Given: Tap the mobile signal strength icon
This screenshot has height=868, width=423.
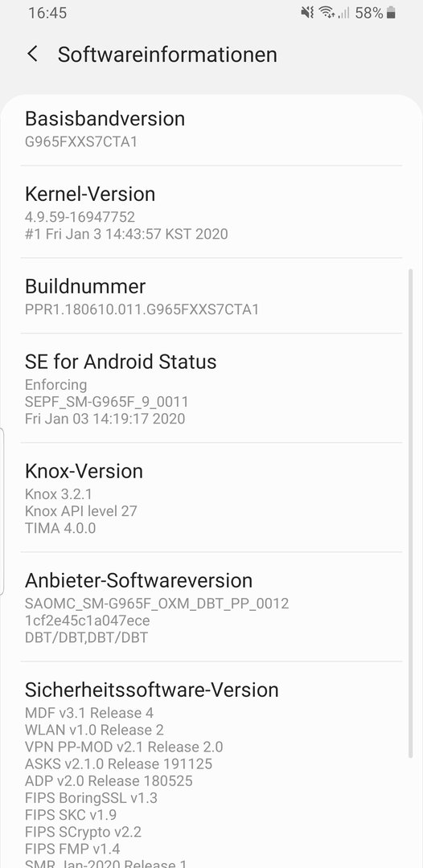Looking at the screenshot, I should coord(344,13).
